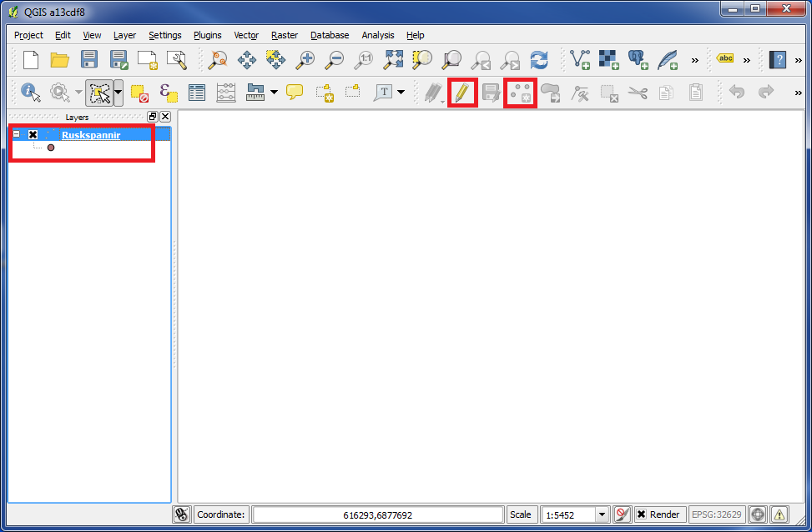The height and width of the screenshot is (532, 812).
Task: Select the Zoom In tool
Action: pos(305,60)
